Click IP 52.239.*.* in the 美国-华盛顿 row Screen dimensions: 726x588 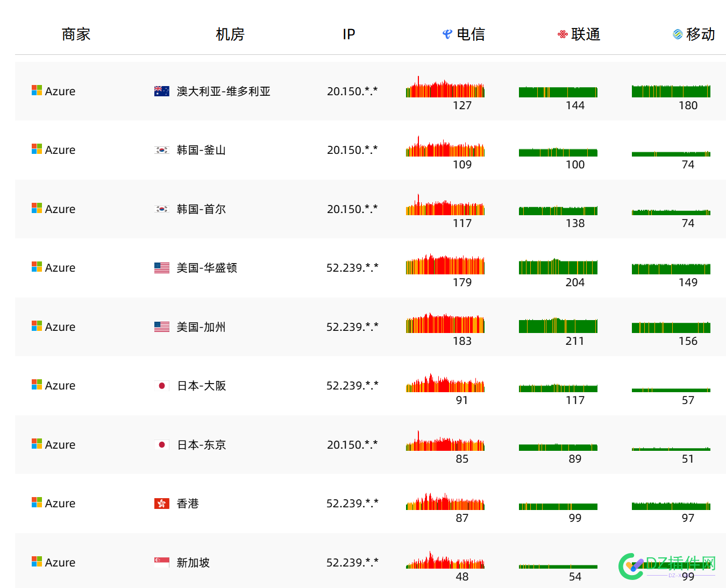pyautogui.click(x=352, y=268)
